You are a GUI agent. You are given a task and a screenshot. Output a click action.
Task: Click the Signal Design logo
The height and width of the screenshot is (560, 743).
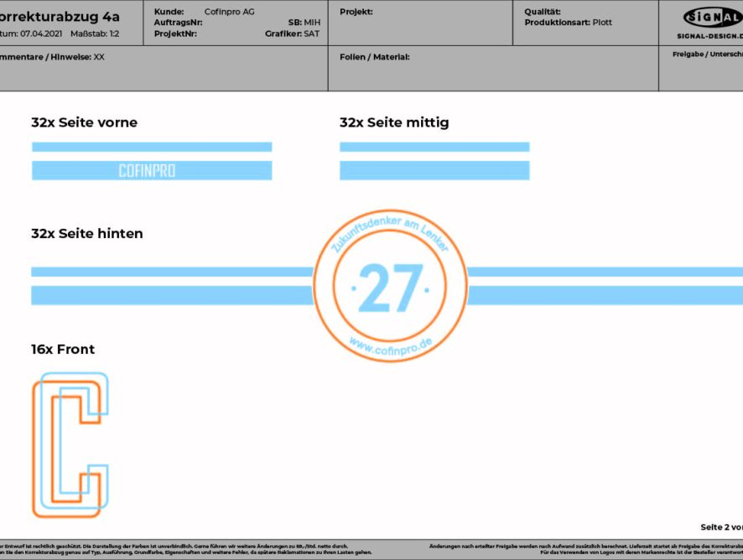point(713,18)
